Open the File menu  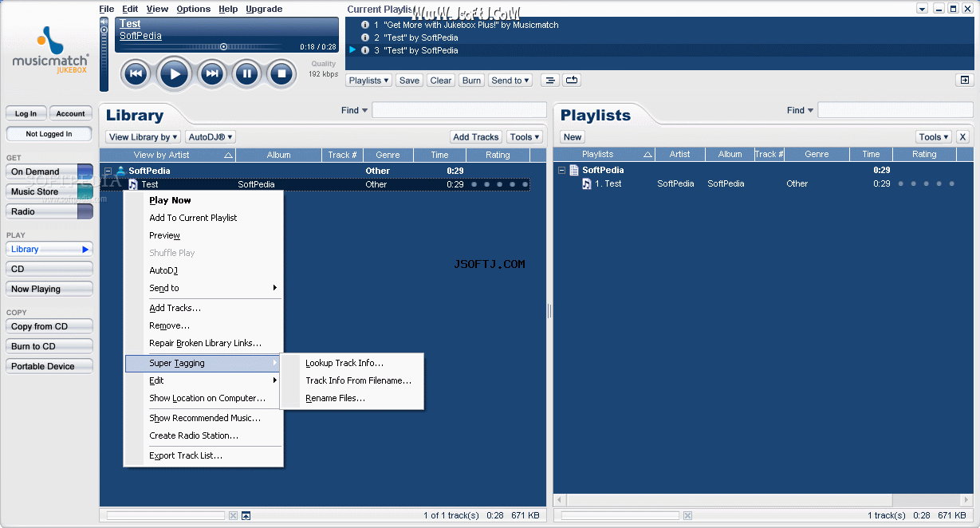[107, 9]
